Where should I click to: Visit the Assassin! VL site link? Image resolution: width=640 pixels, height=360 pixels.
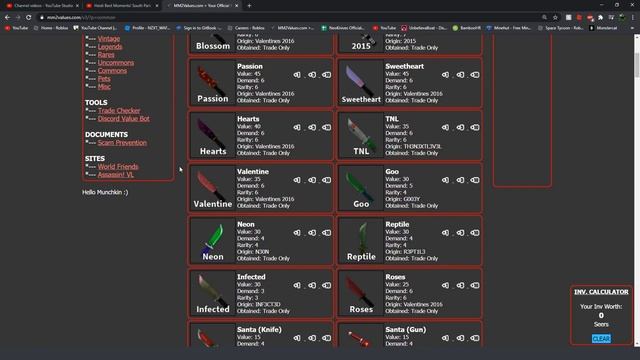coord(116,175)
